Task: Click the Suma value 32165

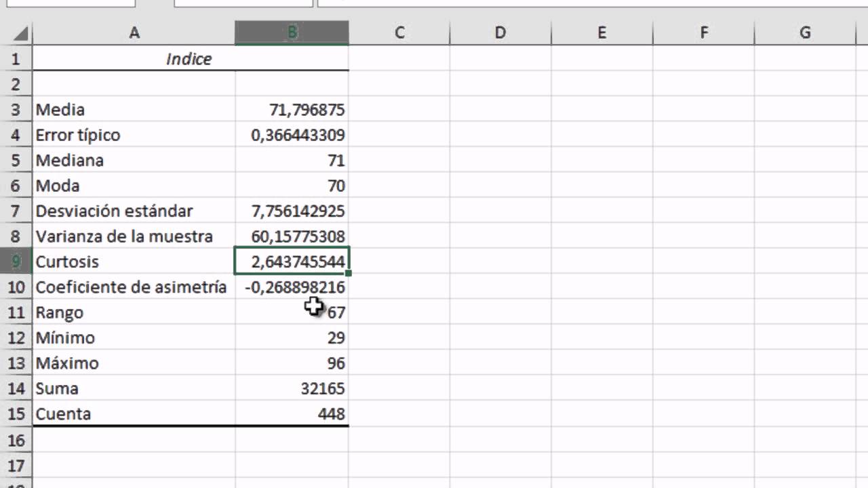Action: coord(292,388)
